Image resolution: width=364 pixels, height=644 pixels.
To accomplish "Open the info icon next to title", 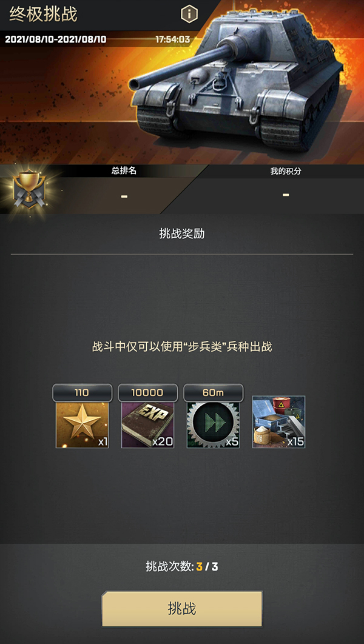I will [x=189, y=15].
